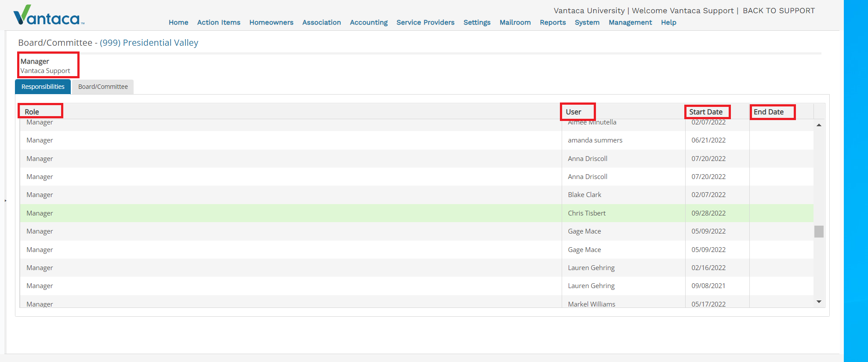Open the Accounting menu

[x=369, y=22]
